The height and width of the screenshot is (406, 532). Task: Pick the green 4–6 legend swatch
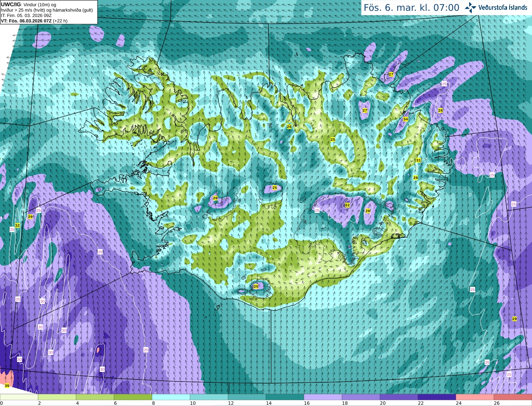pos(95,397)
